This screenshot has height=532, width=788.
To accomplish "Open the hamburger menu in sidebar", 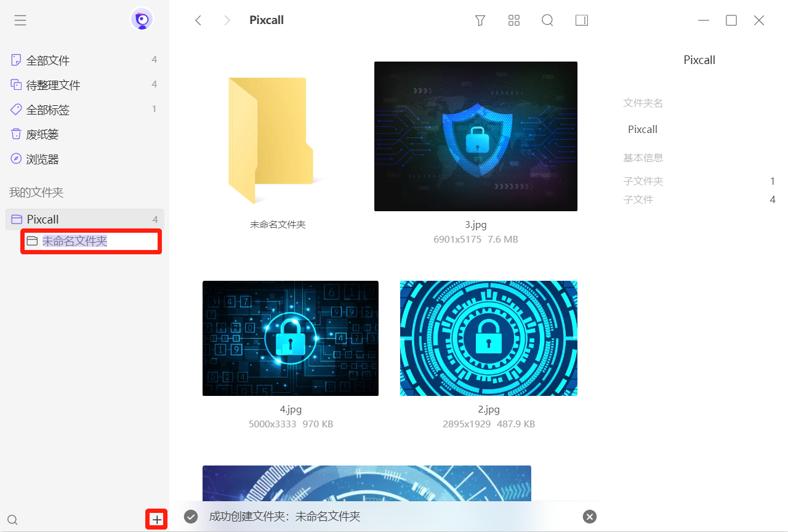I will [x=20, y=20].
